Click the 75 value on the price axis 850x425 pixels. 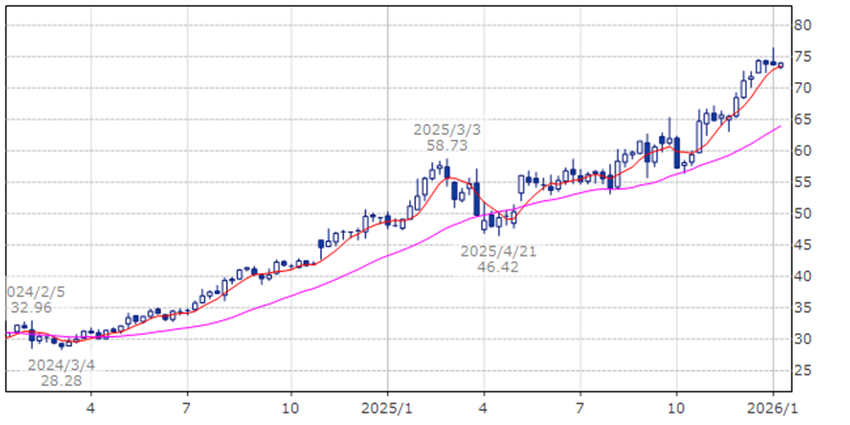coord(802,57)
